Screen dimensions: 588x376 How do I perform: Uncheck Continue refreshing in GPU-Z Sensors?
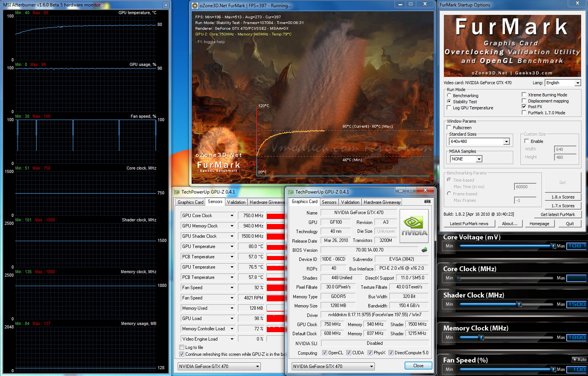(182, 354)
